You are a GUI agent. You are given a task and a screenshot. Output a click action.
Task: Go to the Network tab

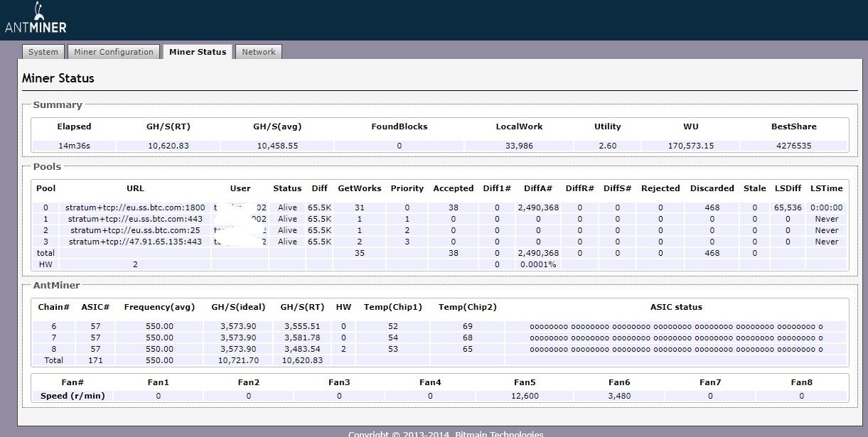tap(259, 52)
